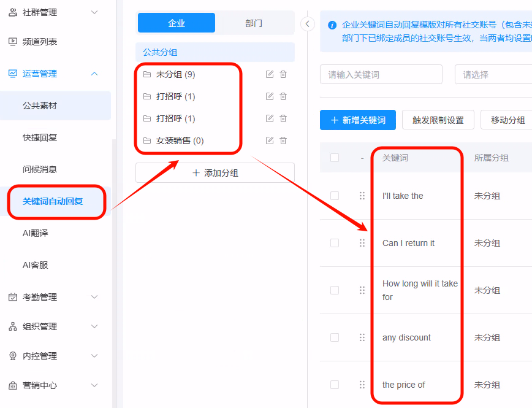Screen dimensions: 532x408
Task: Grab the drag handle beside any discount
Action: tap(362, 337)
